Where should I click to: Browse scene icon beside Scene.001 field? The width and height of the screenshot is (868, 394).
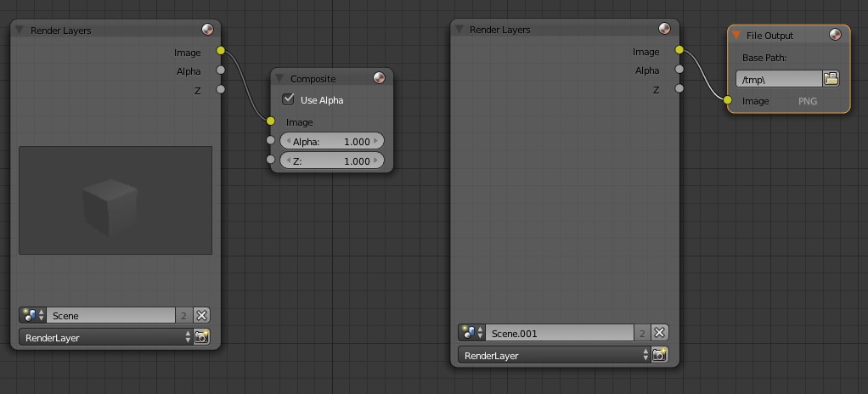click(471, 333)
